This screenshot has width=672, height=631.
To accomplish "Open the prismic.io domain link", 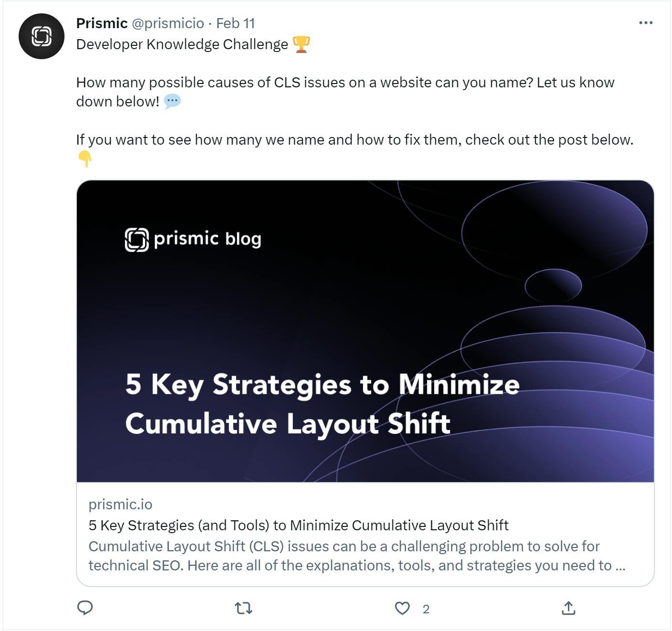I will tap(120, 504).
